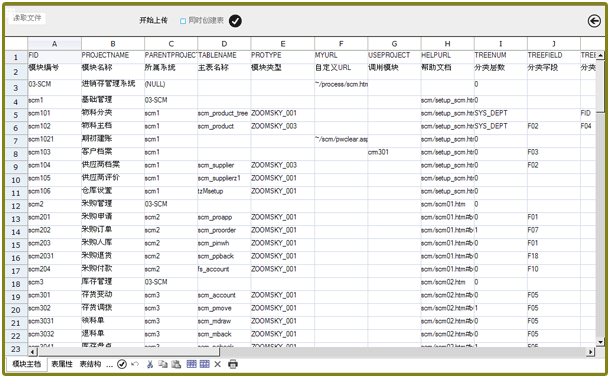Click cell 模块类型 in row 2
Screen dimensions: 610x378
click(x=283, y=71)
